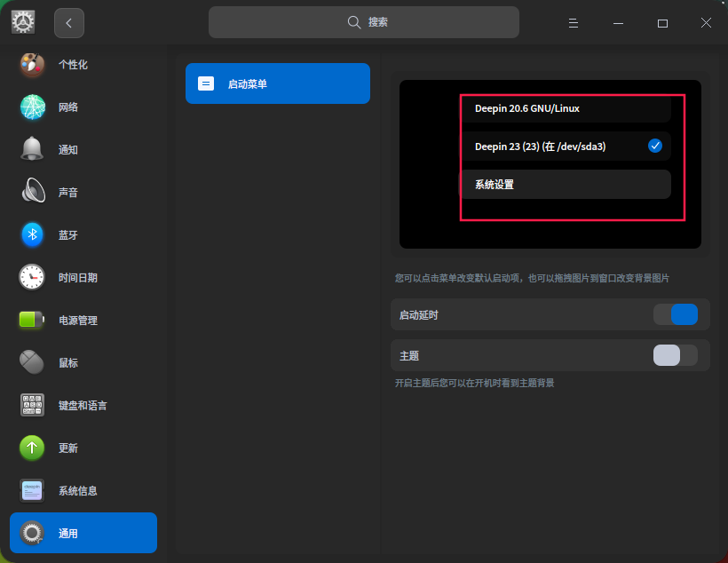Select 时间日期 in the sidebar
728x563 pixels.
pos(83,277)
